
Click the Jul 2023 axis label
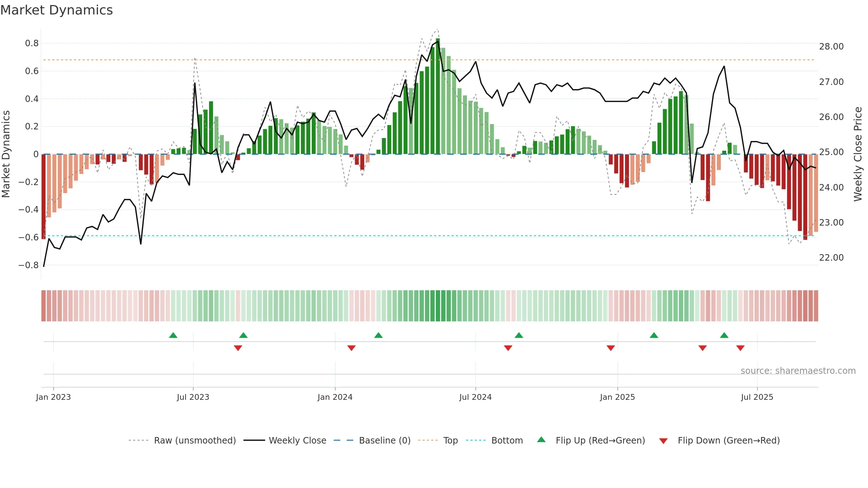point(193,397)
